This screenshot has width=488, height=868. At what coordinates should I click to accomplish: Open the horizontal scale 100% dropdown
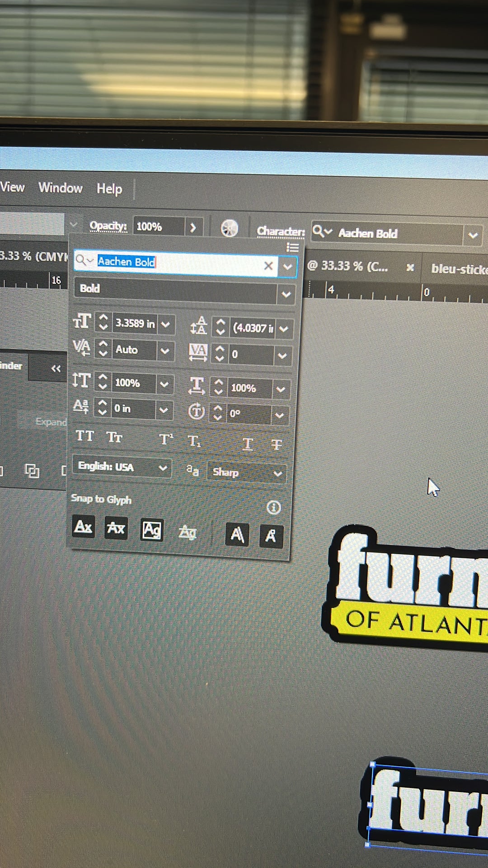281,389
